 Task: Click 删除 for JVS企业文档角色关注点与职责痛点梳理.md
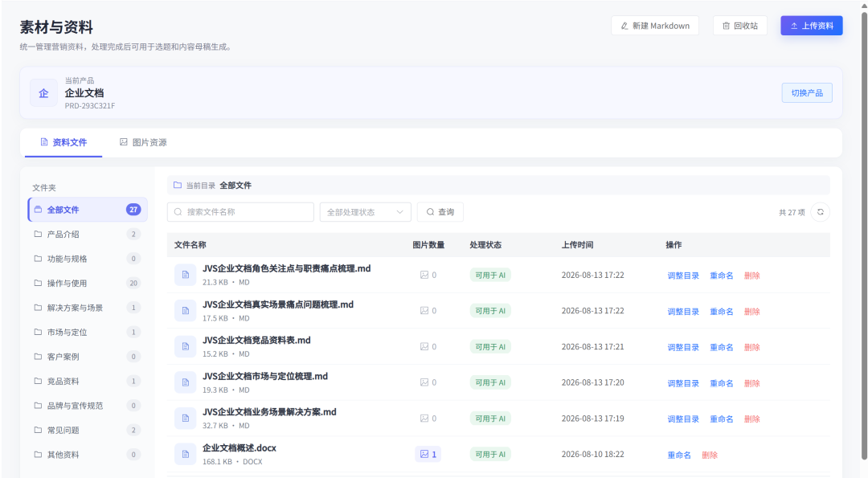(751, 276)
